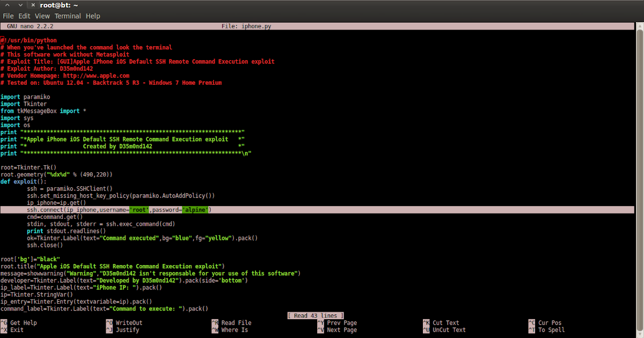The width and height of the screenshot is (644, 338).
Task: Click the UnCut Text shortcut label
Action: pyautogui.click(x=449, y=330)
